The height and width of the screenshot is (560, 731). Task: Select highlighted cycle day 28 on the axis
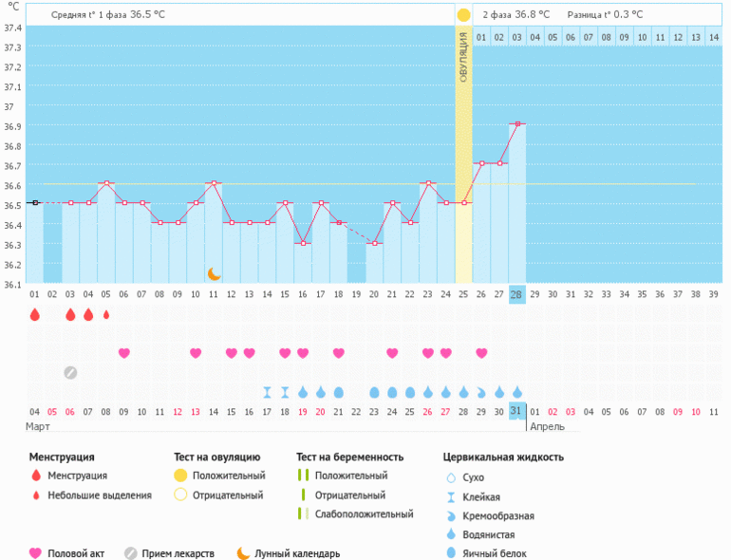tap(516, 294)
